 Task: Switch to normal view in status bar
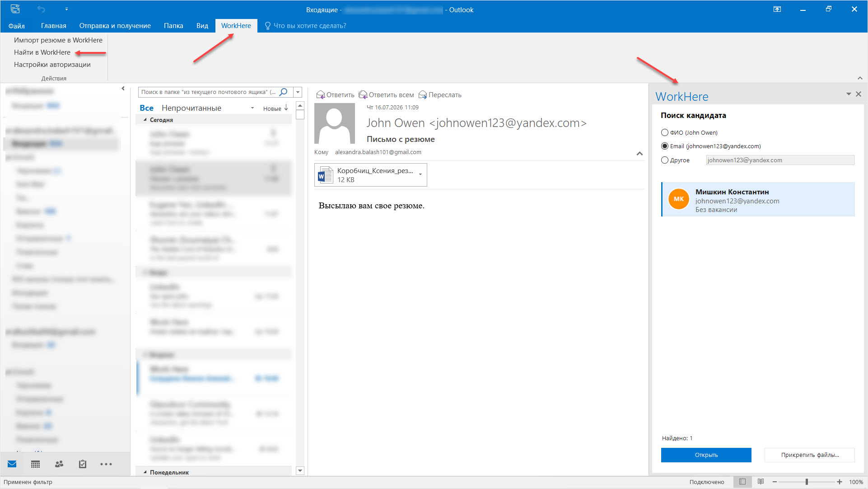coord(742,482)
